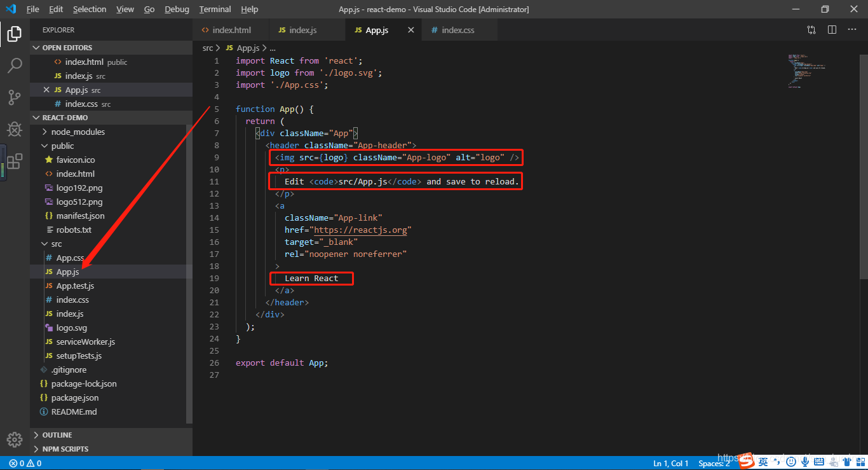Click the Sogou input method logo
The width and height of the screenshot is (868, 470).
click(746, 461)
